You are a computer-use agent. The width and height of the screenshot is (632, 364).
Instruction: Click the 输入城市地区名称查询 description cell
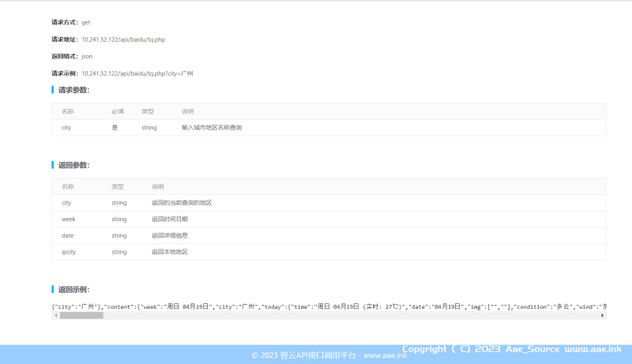click(x=212, y=127)
